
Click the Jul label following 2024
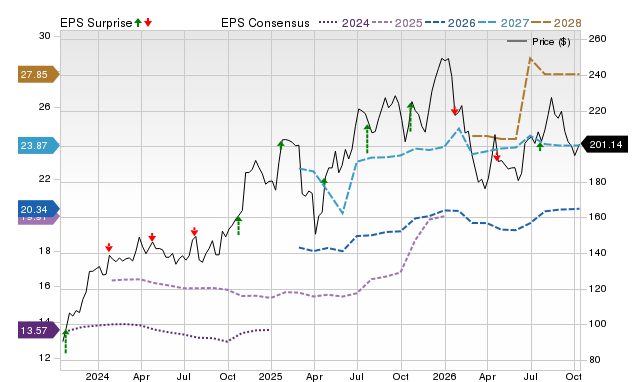click(184, 376)
